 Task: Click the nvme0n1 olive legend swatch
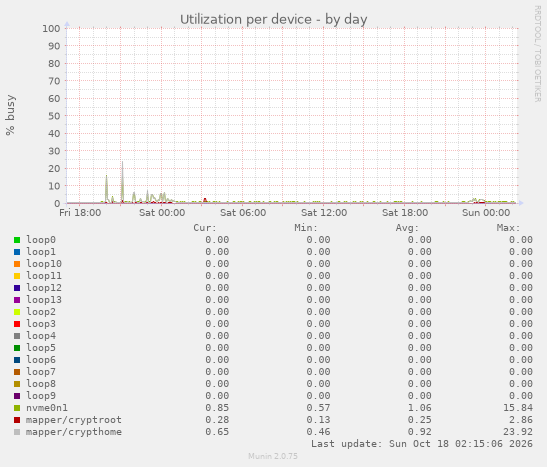click(17, 408)
